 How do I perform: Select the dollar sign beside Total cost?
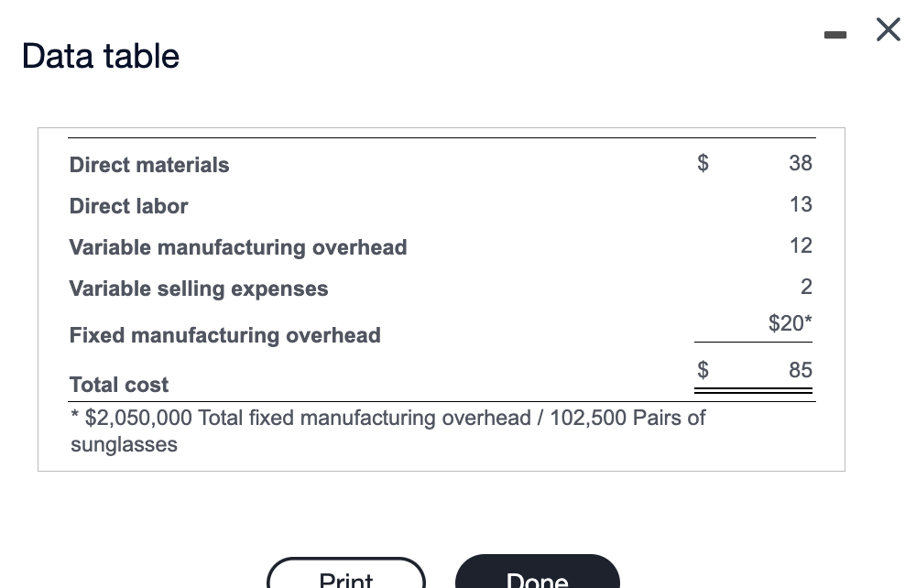[x=702, y=370]
